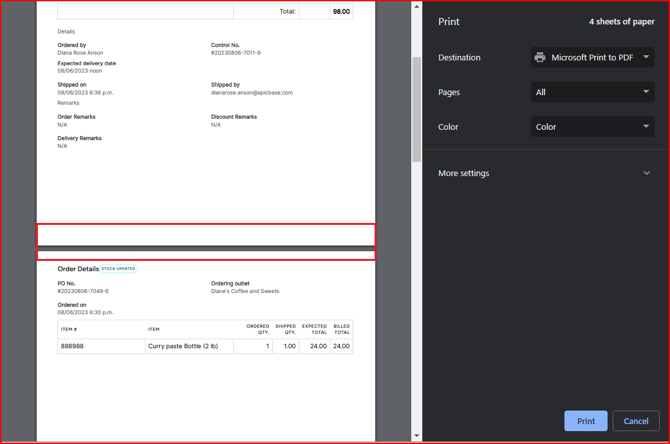Viewport: 670px width, 444px height.
Task: Click the preview vertical scrollbar thumb
Action: [417, 109]
